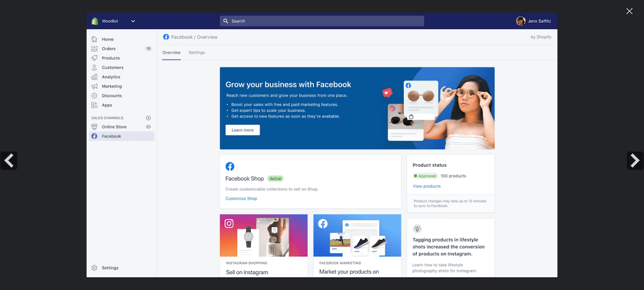Click the Facebook Marketing card image
This screenshot has height=290, width=644.
[x=357, y=235]
